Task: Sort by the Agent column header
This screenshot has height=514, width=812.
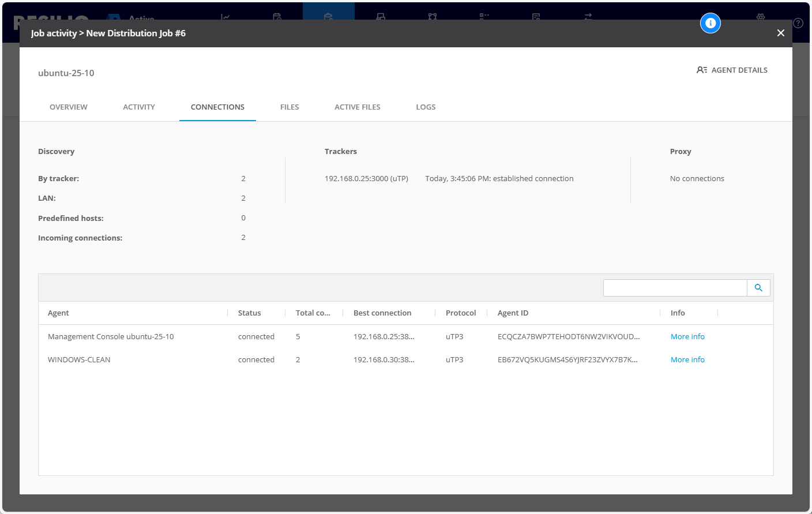Action: tap(58, 313)
